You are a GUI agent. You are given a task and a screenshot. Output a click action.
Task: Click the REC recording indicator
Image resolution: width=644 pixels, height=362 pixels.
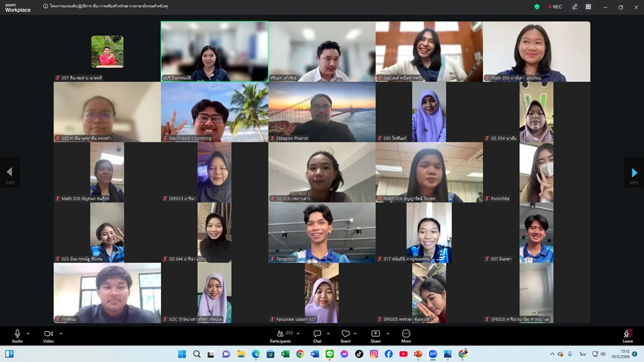pos(554,7)
